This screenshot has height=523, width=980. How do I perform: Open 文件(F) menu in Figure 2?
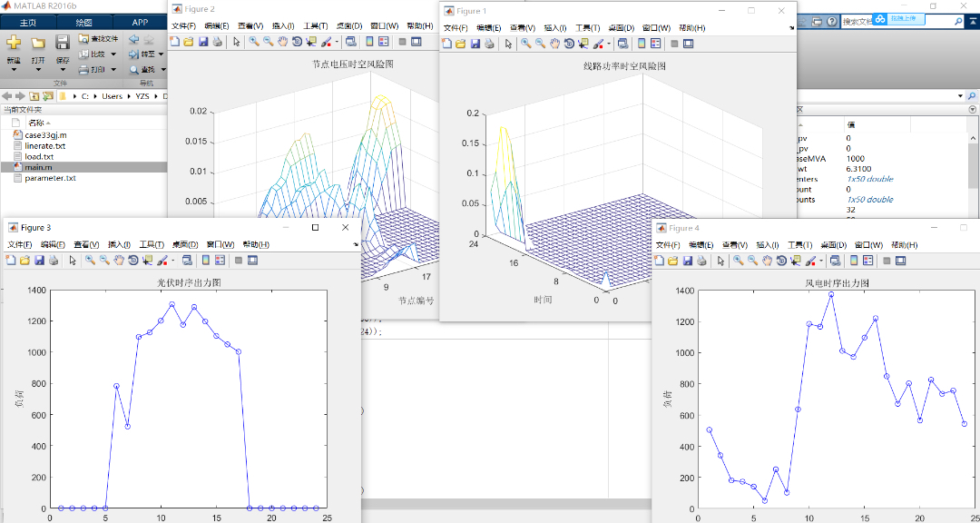pos(183,26)
